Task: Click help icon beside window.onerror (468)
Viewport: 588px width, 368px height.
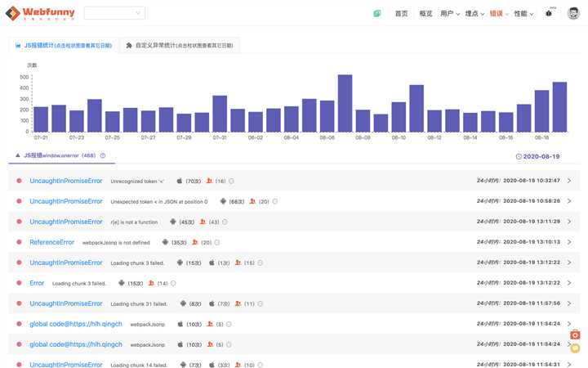Action: [103, 155]
